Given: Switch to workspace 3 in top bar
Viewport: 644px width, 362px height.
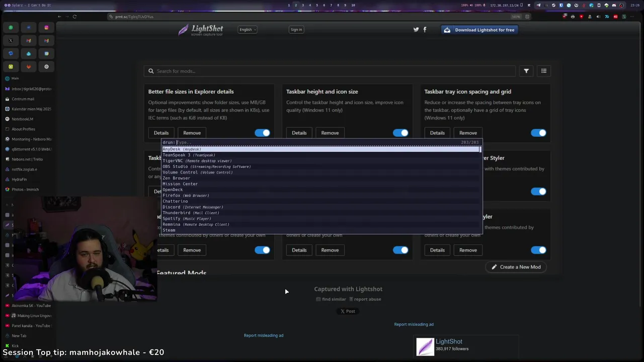Looking at the screenshot, I should [x=303, y=5].
